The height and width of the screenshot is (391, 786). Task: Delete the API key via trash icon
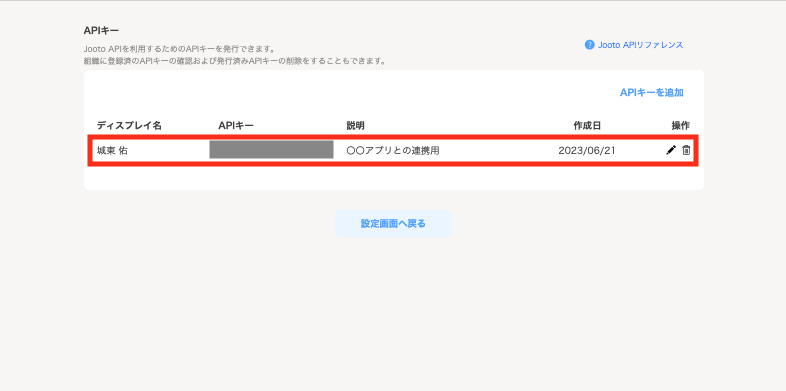coord(686,150)
